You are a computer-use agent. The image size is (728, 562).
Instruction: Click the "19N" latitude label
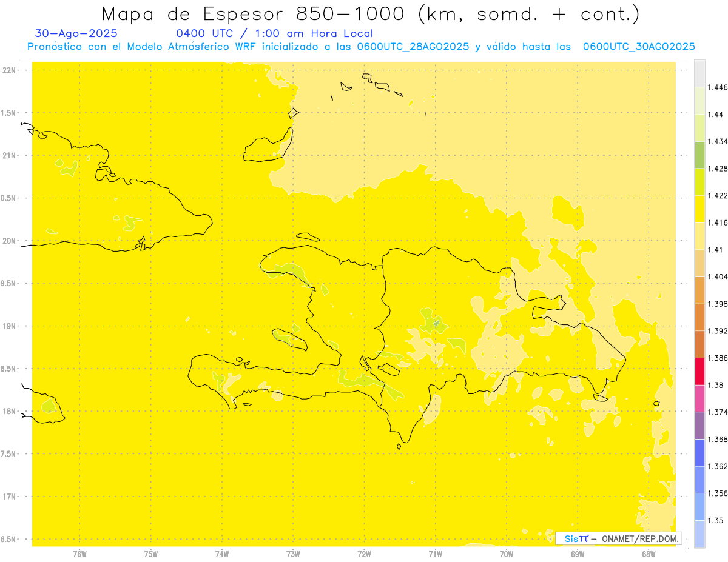tap(10, 326)
